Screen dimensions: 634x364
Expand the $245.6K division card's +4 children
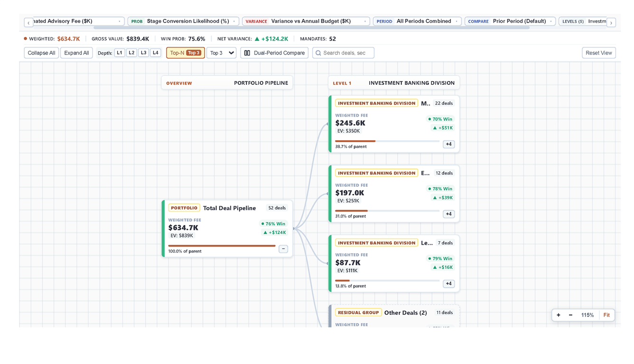(x=448, y=144)
